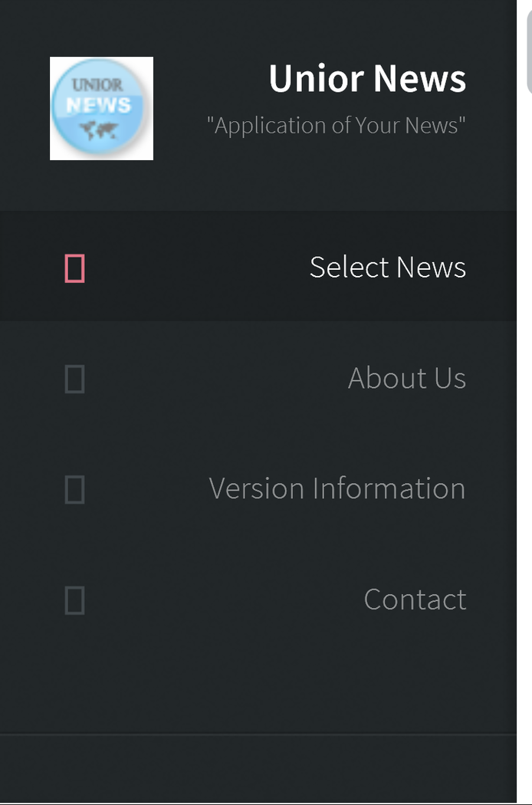Click the world map graphic inside the logo
Image resolution: width=532 pixels, height=805 pixels.
click(99, 130)
